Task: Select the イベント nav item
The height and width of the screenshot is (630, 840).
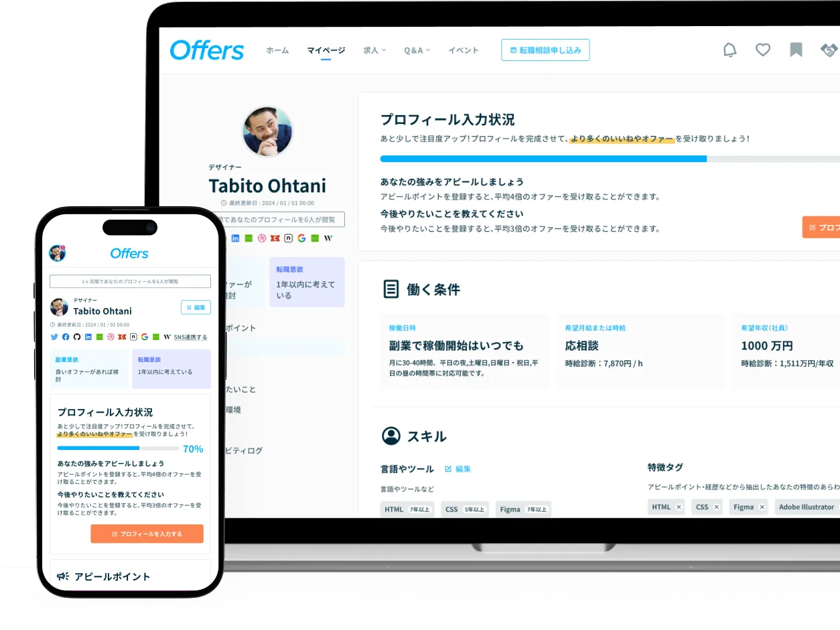Action: (464, 50)
